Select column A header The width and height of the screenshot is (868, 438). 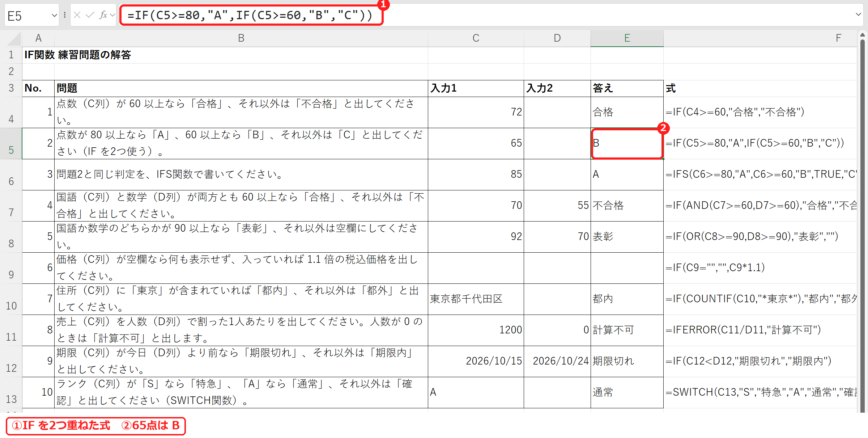tap(38, 38)
